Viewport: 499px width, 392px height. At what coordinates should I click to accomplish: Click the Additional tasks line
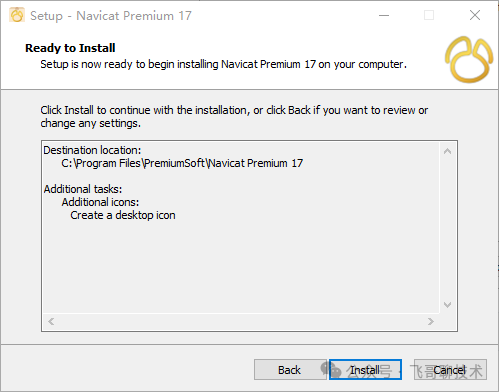click(x=83, y=189)
